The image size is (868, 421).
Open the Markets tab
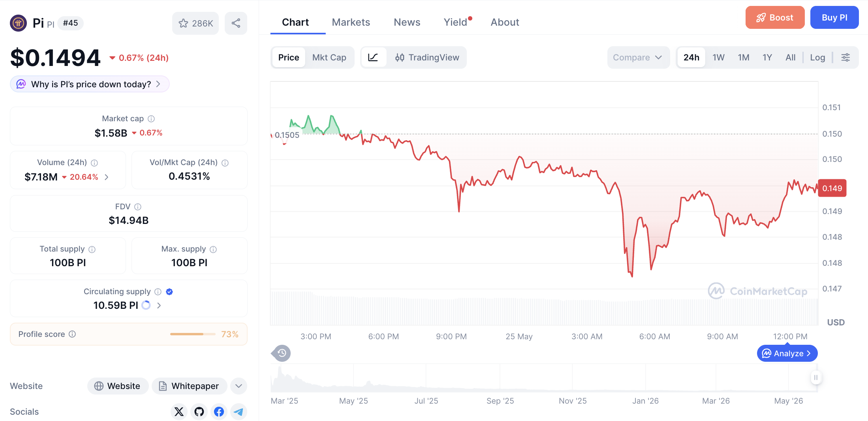click(x=351, y=23)
